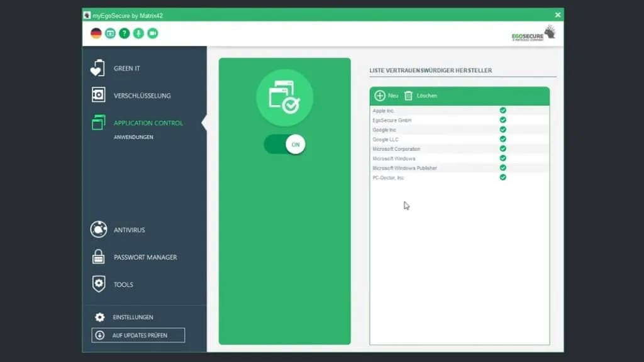This screenshot has width=644, height=362.
Task: Open the Anwendungen sub-item
Action: [133, 137]
